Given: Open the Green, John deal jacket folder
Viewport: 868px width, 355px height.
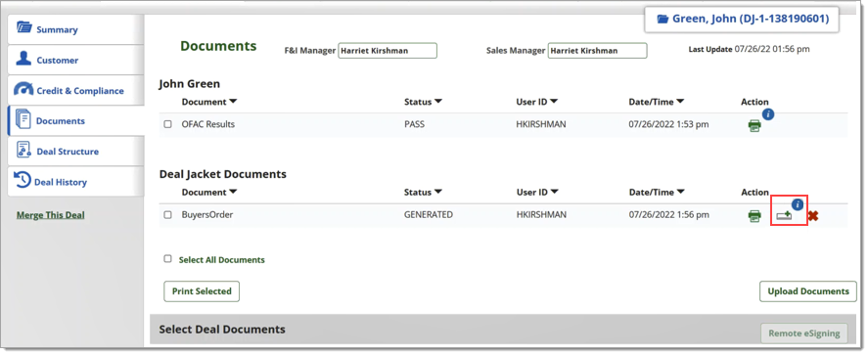Looking at the screenshot, I should 742,20.
